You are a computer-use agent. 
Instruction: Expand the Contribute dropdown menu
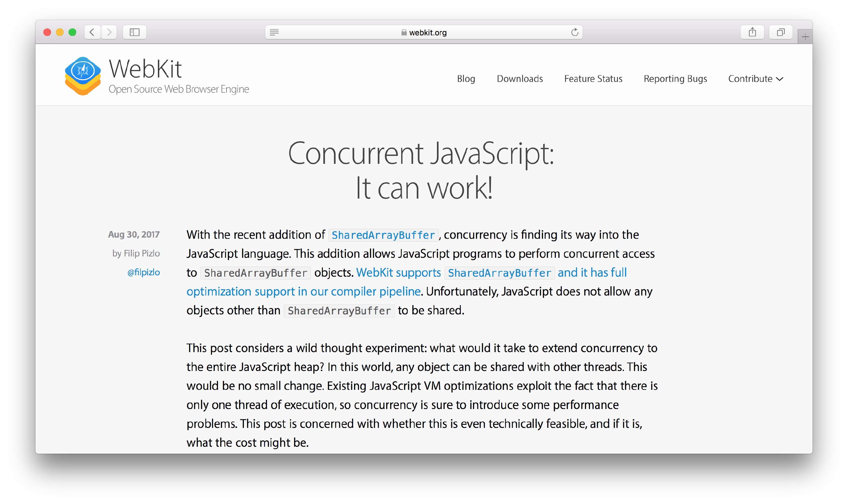click(x=756, y=79)
